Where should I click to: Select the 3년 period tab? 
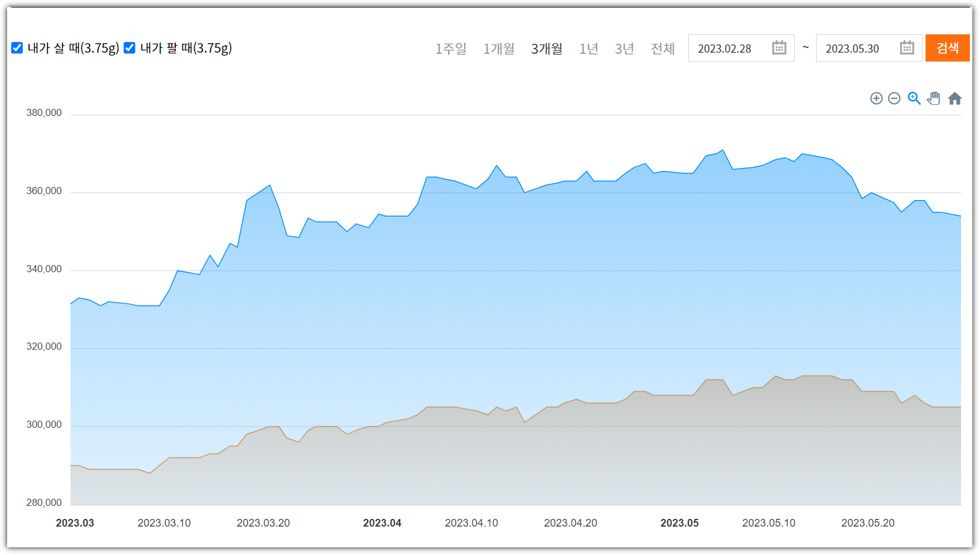click(x=624, y=49)
